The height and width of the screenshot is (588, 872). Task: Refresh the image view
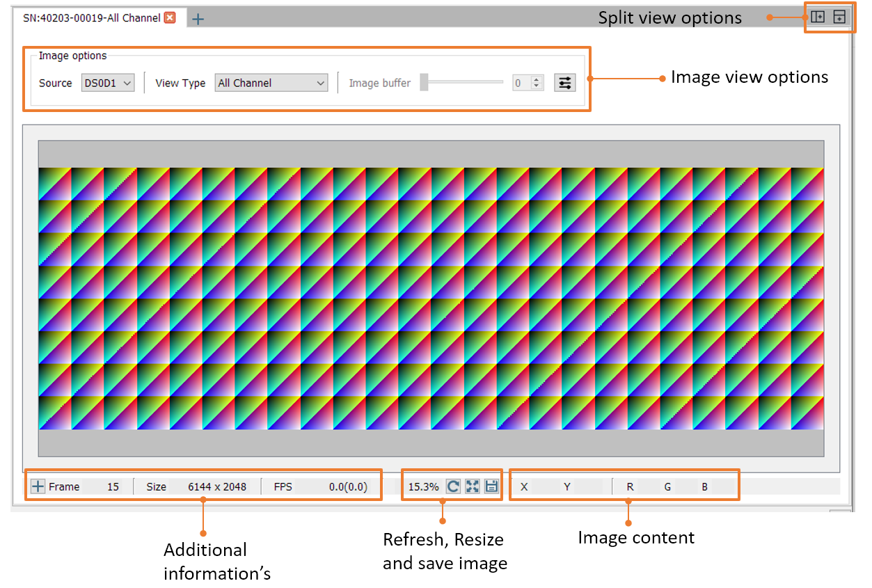coord(453,486)
